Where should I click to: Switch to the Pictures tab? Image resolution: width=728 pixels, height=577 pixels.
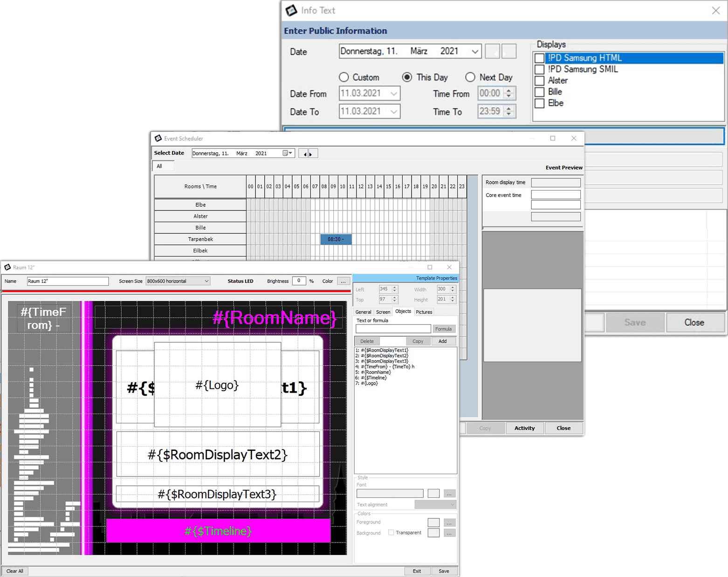point(424,312)
